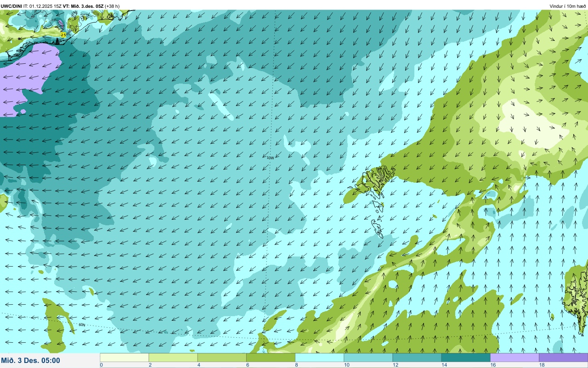Pick the teal 12–14 legend swatch

coord(417,357)
